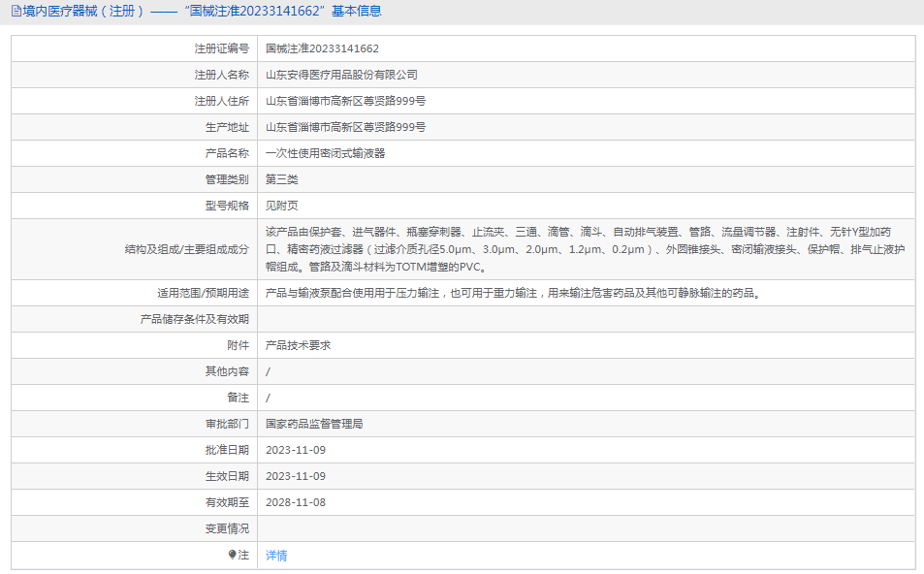Image resolution: width=924 pixels, height=574 pixels.
Task: Click the 适用范围/预期用途 label
Action: [x=204, y=293]
